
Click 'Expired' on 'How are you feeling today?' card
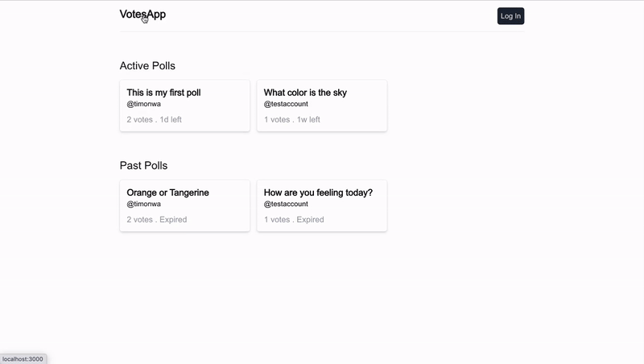coord(310,219)
